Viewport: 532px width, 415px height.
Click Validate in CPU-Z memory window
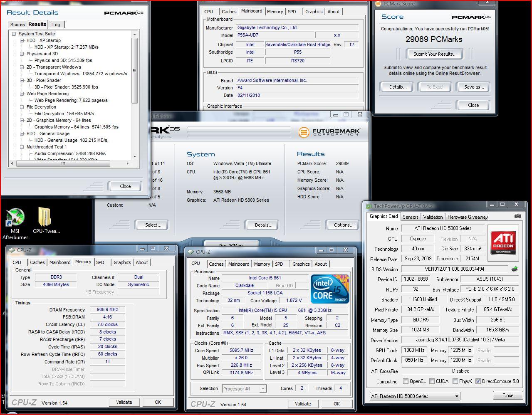tap(124, 402)
